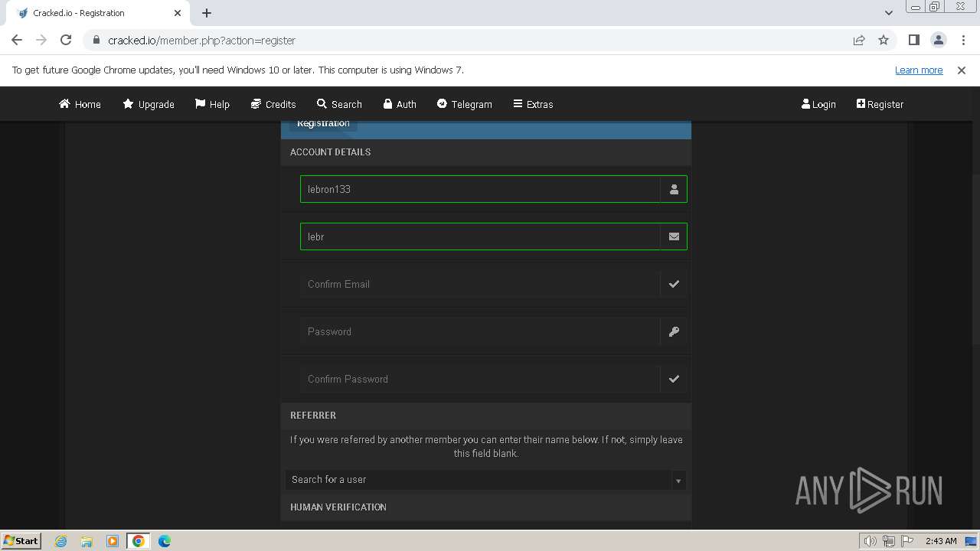Image resolution: width=980 pixels, height=551 pixels.
Task: Open the Help menu item
Action: [x=212, y=104]
